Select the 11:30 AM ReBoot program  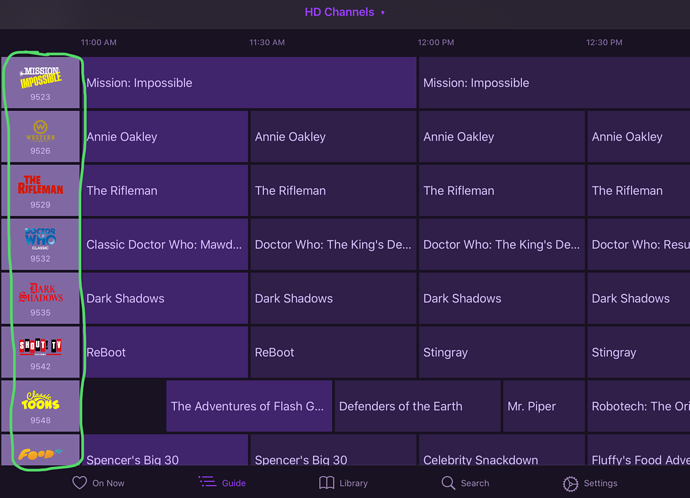[334, 352]
